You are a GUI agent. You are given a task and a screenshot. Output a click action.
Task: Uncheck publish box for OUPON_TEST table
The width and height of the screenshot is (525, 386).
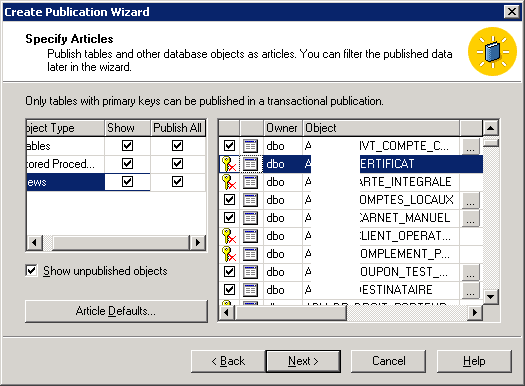[229, 272]
